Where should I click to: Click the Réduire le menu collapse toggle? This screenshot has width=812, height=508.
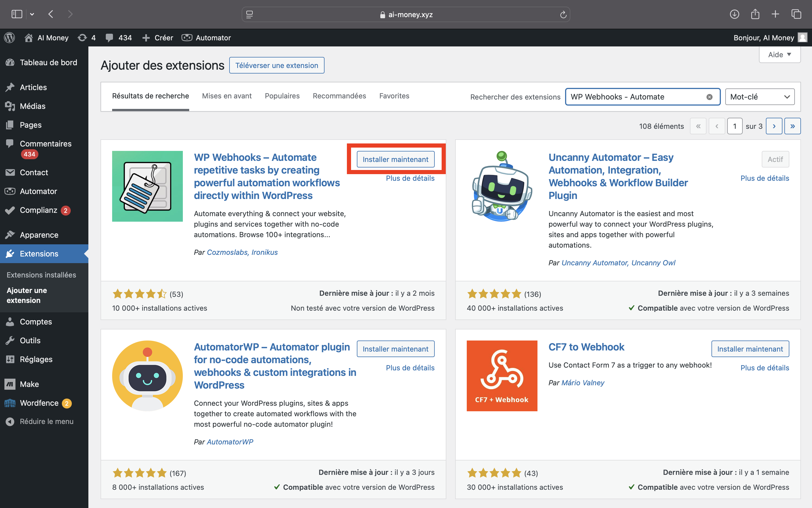click(46, 420)
